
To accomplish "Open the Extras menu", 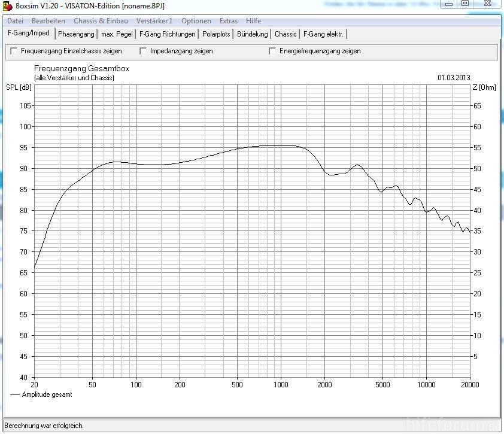I will click(229, 21).
